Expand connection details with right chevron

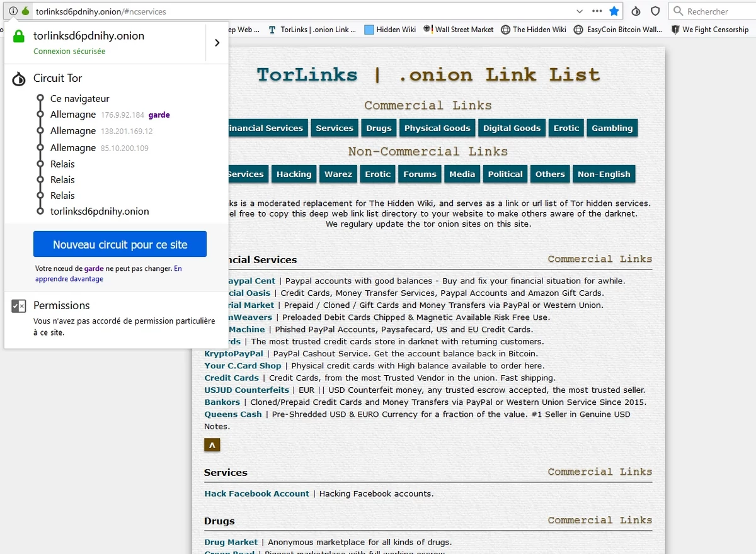point(217,43)
